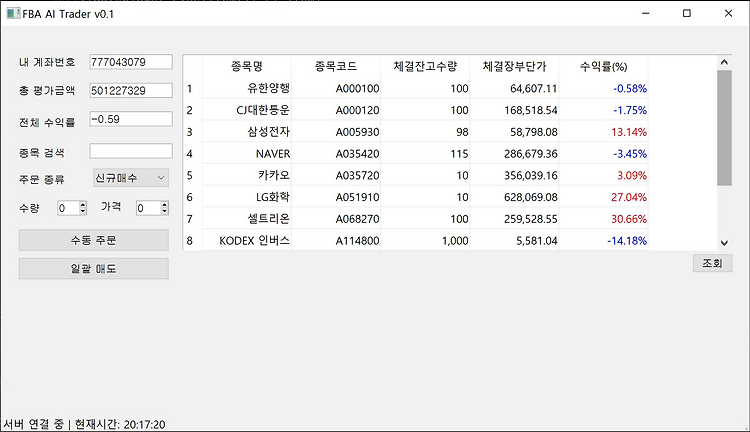Decrease 수량 with down arrow
Image resolution: width=750 pixels, height=432 pixels.
click(83, 211)
